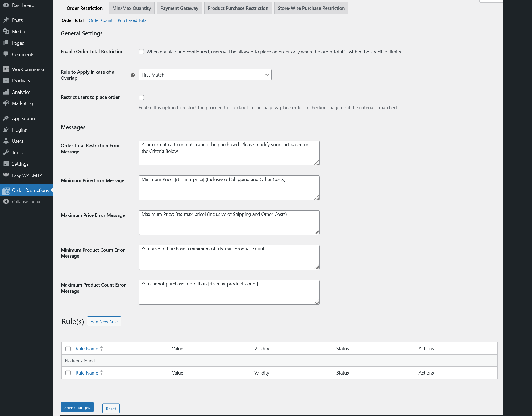The width and height of the screenshot is (532, 416).
Task: Enable Order Total Restriction
Action: pyautogui.click(x=141, y=52)
